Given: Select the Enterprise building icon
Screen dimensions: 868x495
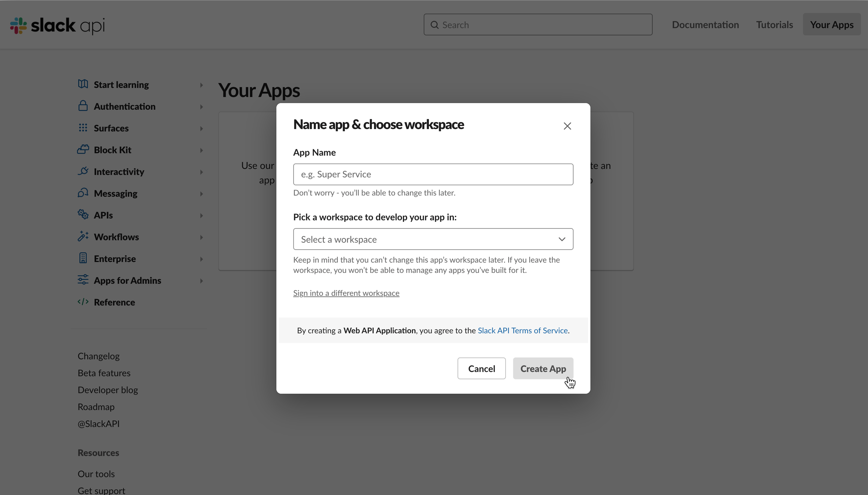Looking at the screenshot, I should 83,259.
